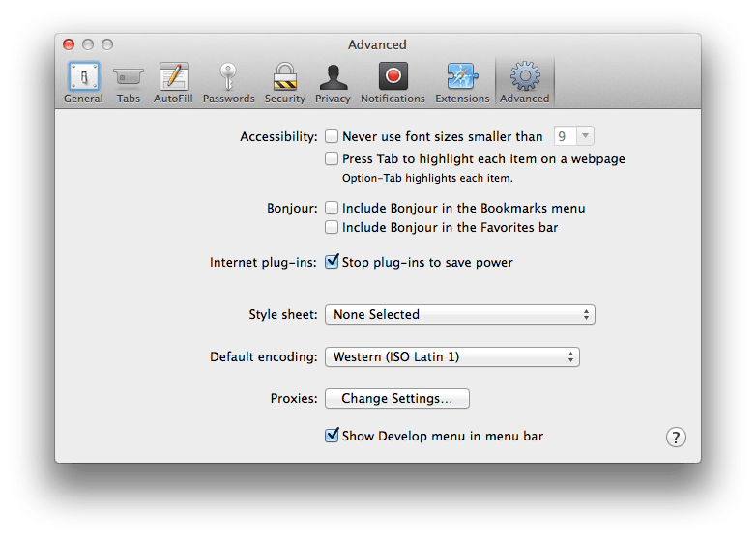Image resolution: width=756 pixels, height=539 pixels.
Task: Uncheck Show Develop menu in menu bar
Action: [x=332, y=436]
